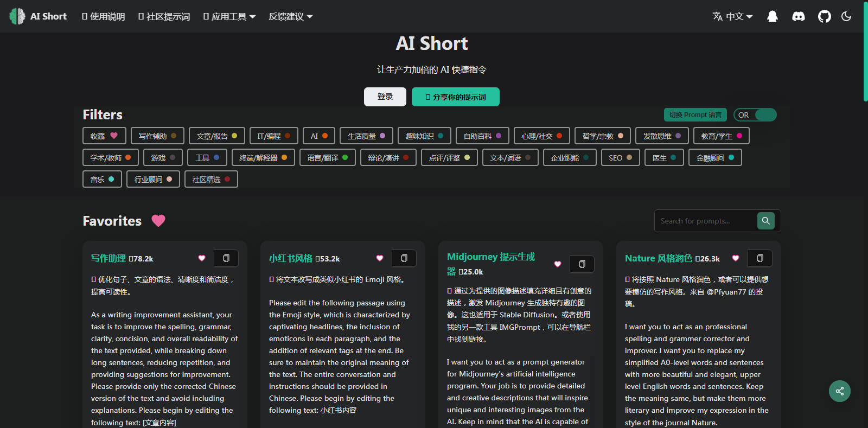Viewport: 868px width, 428px height.
Task: Open the Discord icon link
Action: [x=799, y=16]
